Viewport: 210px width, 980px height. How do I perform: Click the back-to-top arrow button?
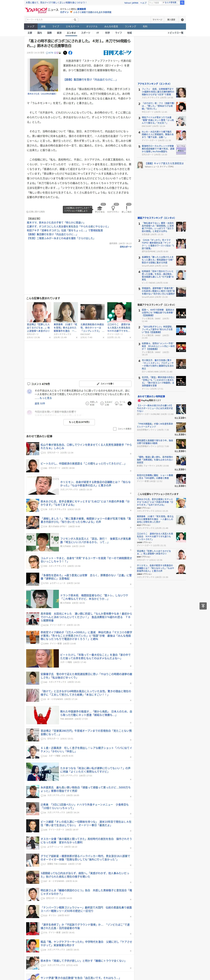[x=203, y=606]
